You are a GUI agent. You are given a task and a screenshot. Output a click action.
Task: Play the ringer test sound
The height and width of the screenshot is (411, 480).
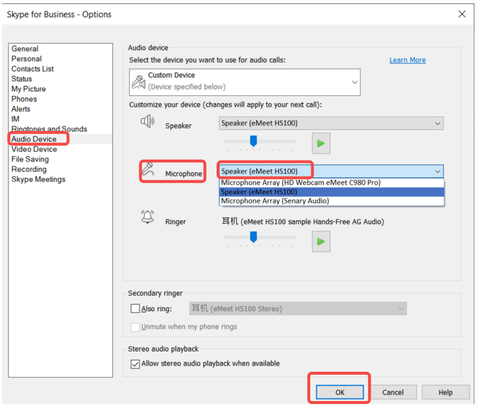click(x=321, y=241)
